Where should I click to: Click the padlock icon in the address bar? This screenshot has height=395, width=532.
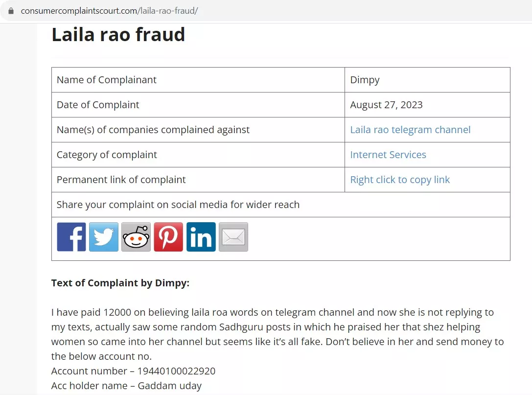click(11, 11)
